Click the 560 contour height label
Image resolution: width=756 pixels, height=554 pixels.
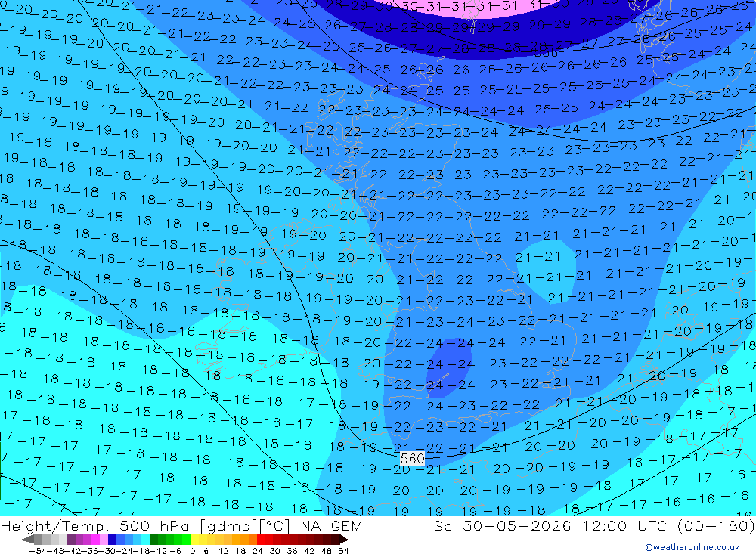[412, 458]
